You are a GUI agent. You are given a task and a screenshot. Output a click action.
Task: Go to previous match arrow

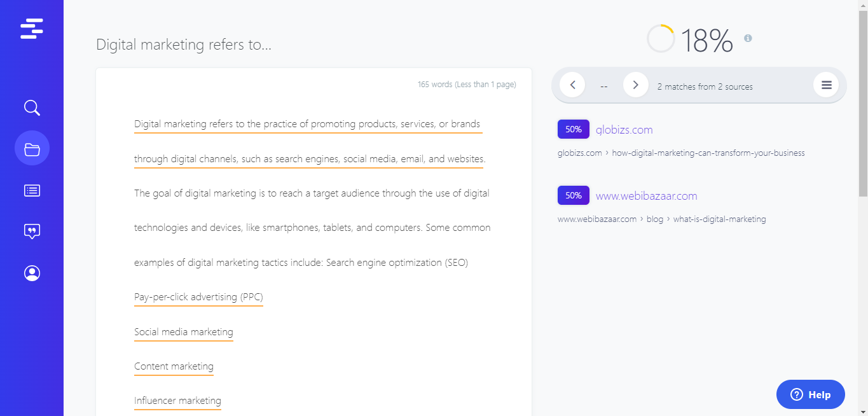pos(572,85)
